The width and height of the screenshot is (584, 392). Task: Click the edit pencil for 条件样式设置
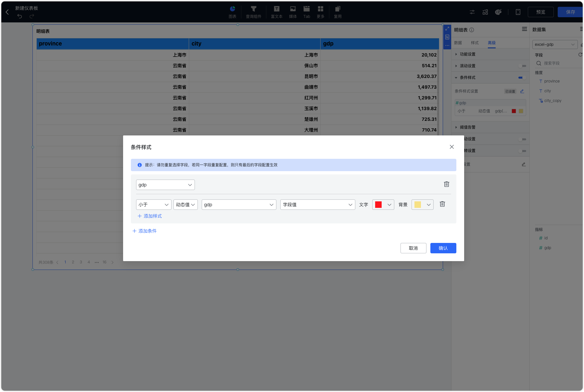pos(522,91)
